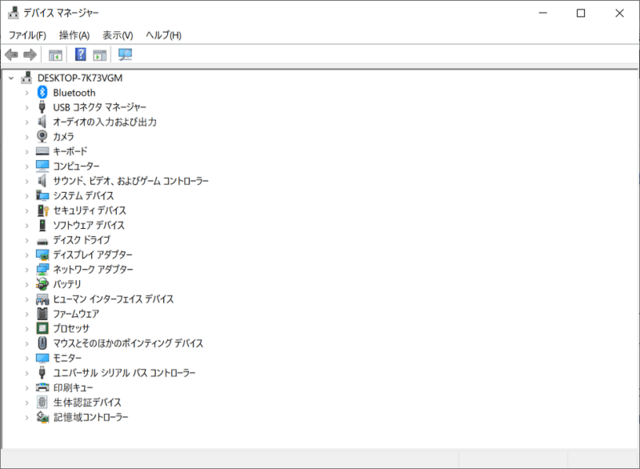Click the show/hide console tree toolbar icon
The image size is (640, 469).
click(x=56, y=54)
